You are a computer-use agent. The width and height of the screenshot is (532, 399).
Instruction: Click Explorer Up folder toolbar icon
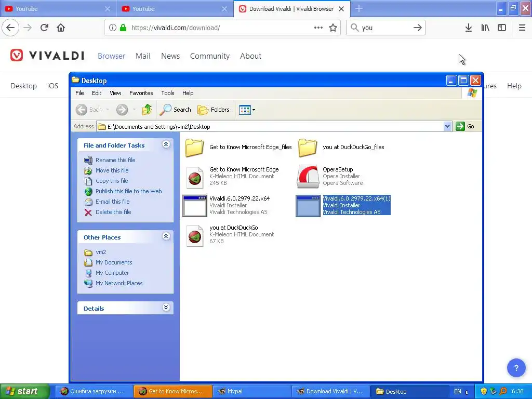click(147, 110)
